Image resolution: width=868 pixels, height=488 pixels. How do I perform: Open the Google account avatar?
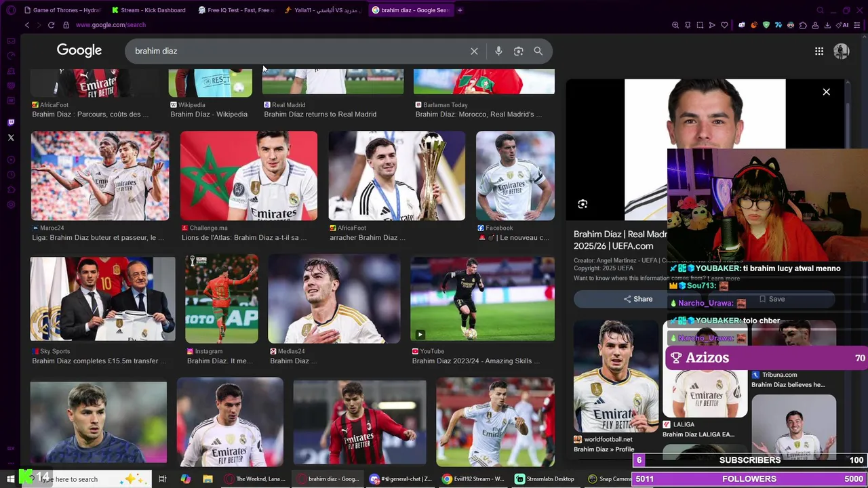point(841,51)
